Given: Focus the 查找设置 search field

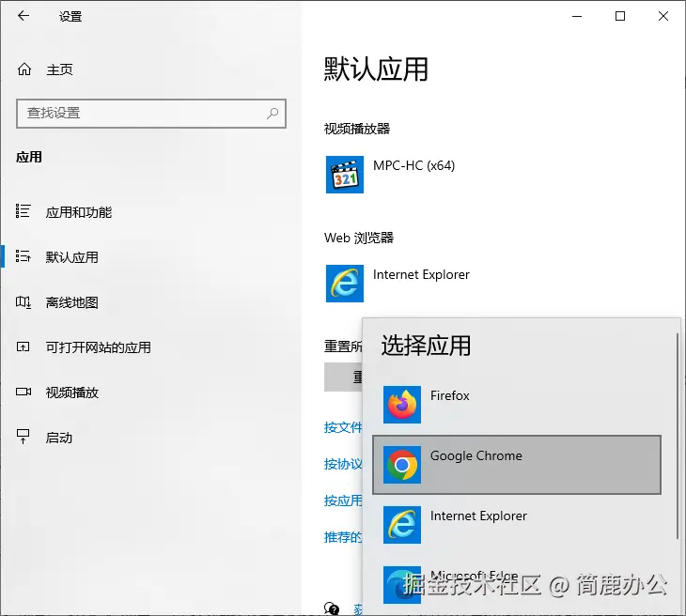Looking at the screenshot, I should (x=151, y=114).
